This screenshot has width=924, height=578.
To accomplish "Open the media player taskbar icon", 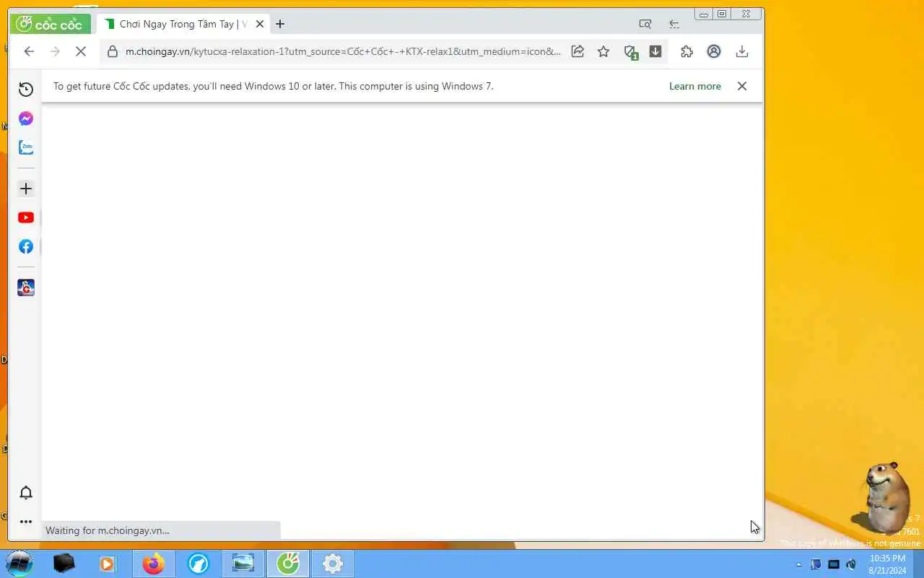I will pos(108,563).
